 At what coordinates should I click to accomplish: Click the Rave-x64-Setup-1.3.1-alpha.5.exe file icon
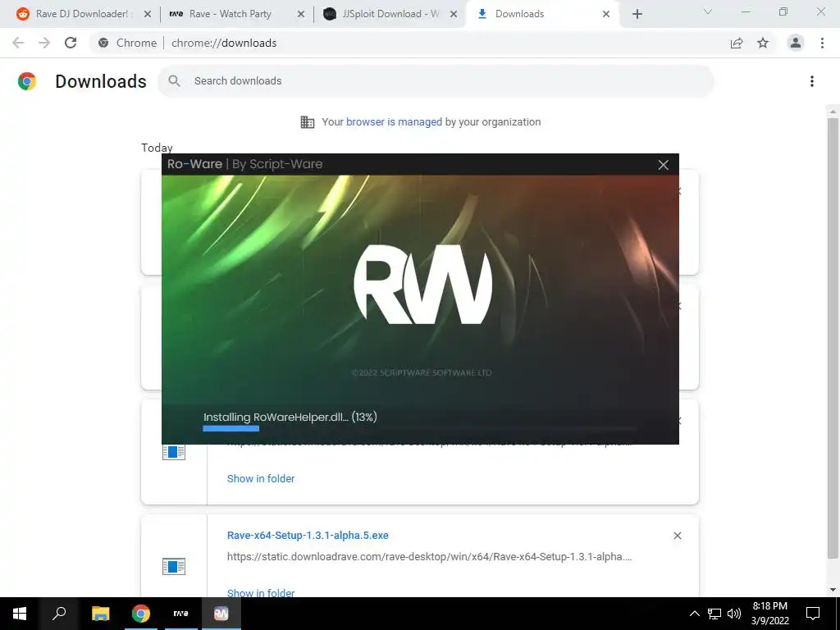tap(174, 566)
